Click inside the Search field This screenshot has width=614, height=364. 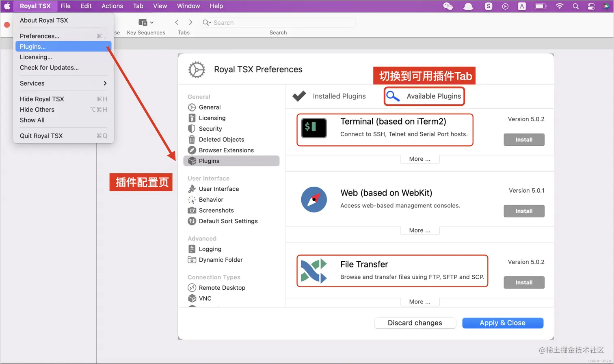click(277, 22)
